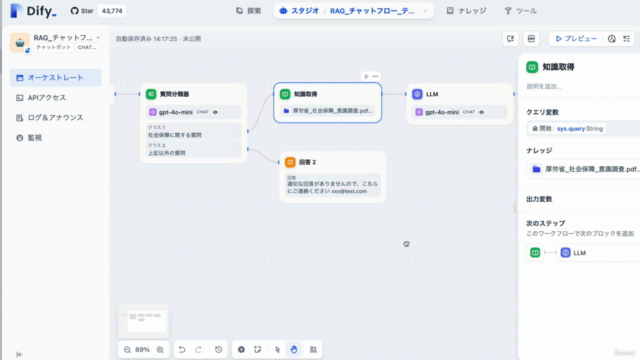Collapse the left sidebar
The width and height of the screenshot is (640, 360).
(19, 354)
